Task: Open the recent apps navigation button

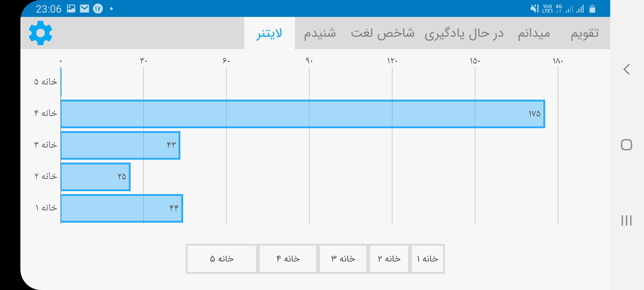Action: point(627,220)
